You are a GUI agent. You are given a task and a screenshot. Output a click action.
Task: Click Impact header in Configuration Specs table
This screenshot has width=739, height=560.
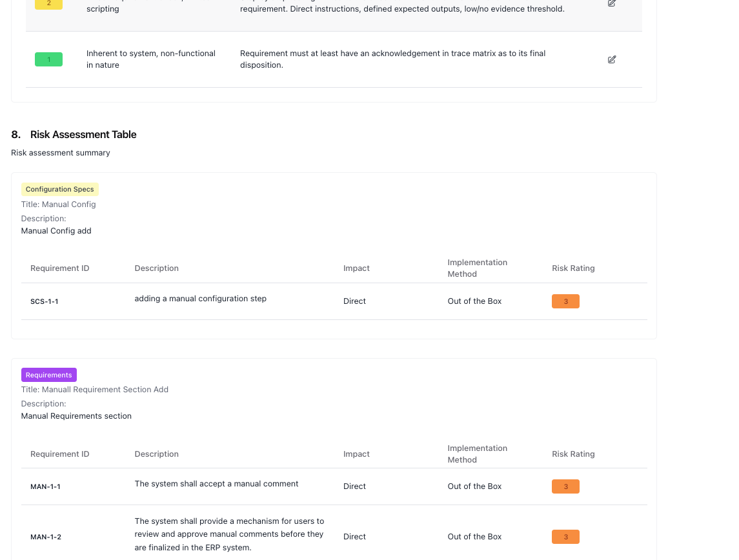[x=356, y=268]
